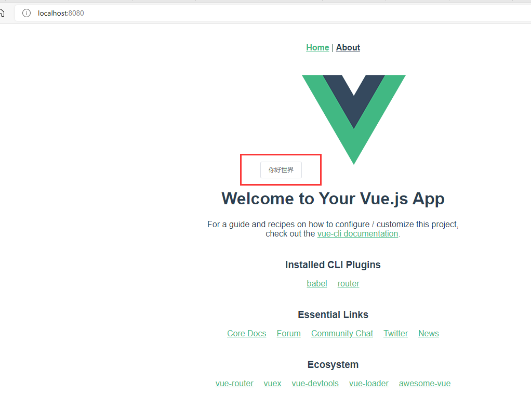Open the vue-loader link

point(368,383)
